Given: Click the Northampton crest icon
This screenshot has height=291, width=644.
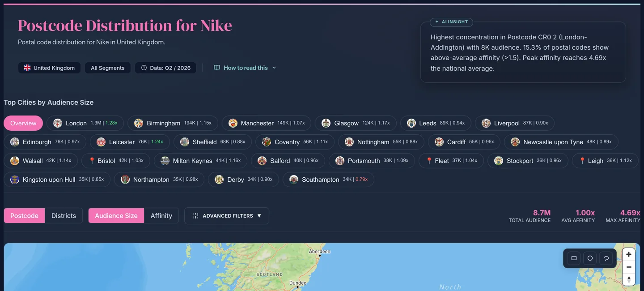Looking at the screenshot, I should click(125, 180).
